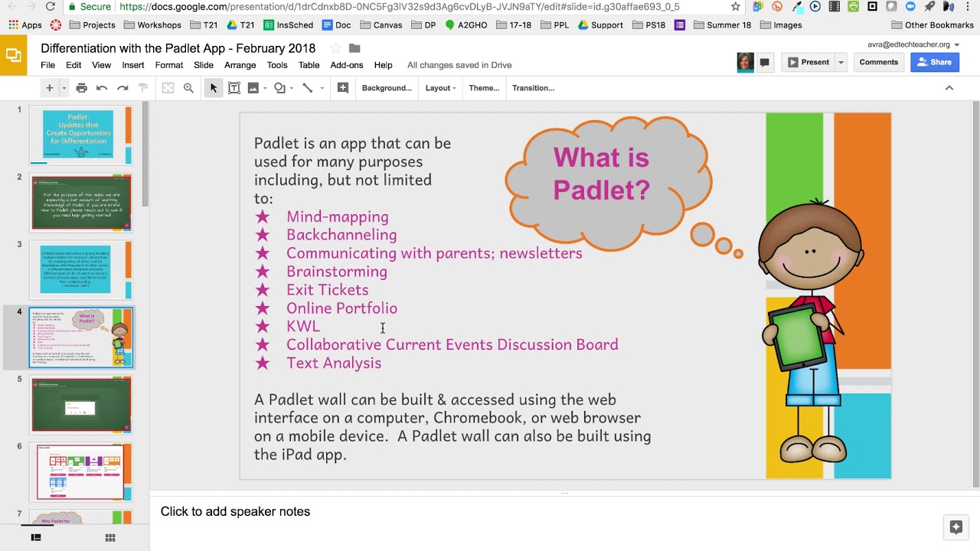Open the Slide menu
The width and height of the screenshot is (980, 551).
coord(204,65)
